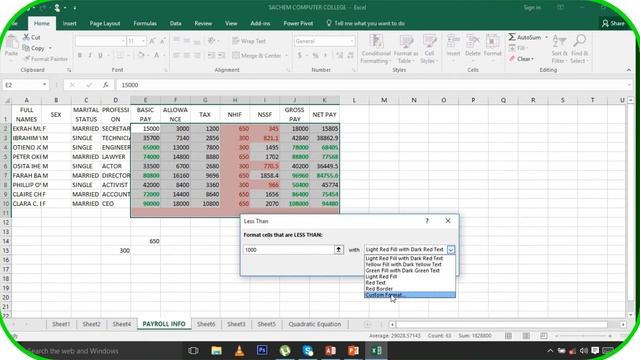
Task: Collapse the ribbon with the chevron
Action: point(629,70)
